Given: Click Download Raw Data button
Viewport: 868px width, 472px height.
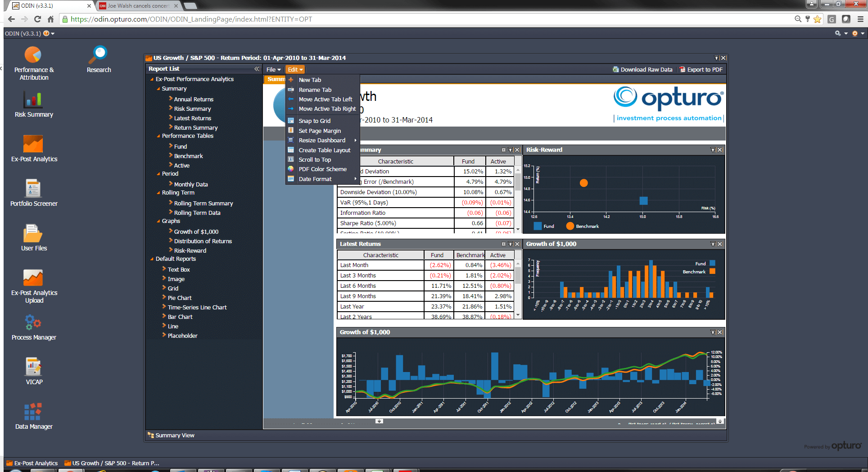Looking at the screenshot, I should click(x=642, y=69).
